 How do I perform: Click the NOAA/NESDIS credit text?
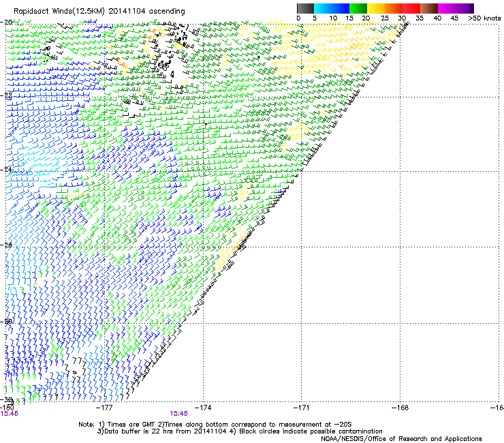(x=401, y=439)
